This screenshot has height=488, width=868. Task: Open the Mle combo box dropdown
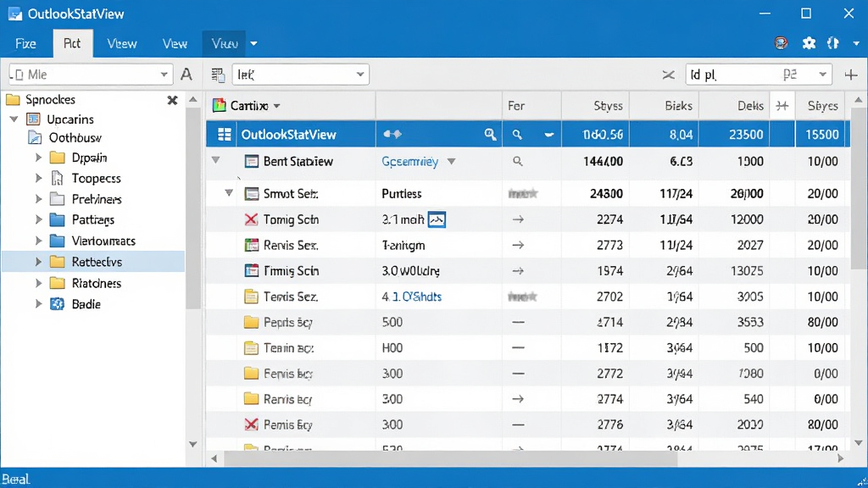coord(164,75)
